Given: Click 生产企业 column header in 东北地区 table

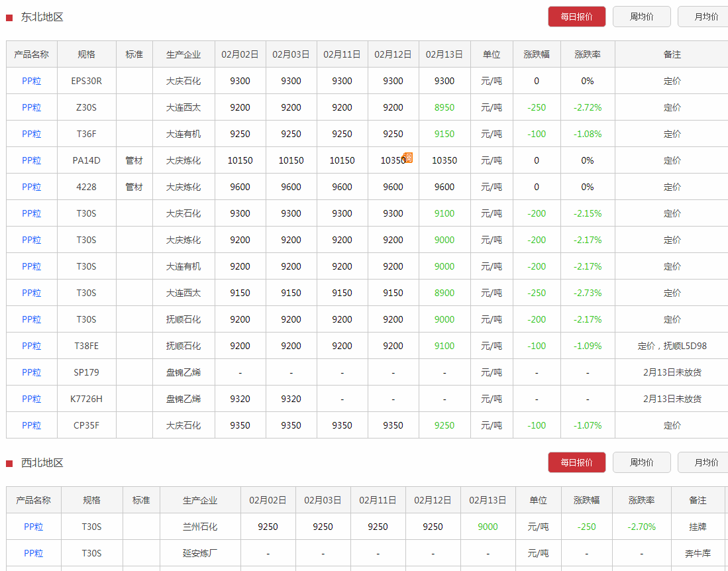Looking at the screenshot, I should click(183, 54).
